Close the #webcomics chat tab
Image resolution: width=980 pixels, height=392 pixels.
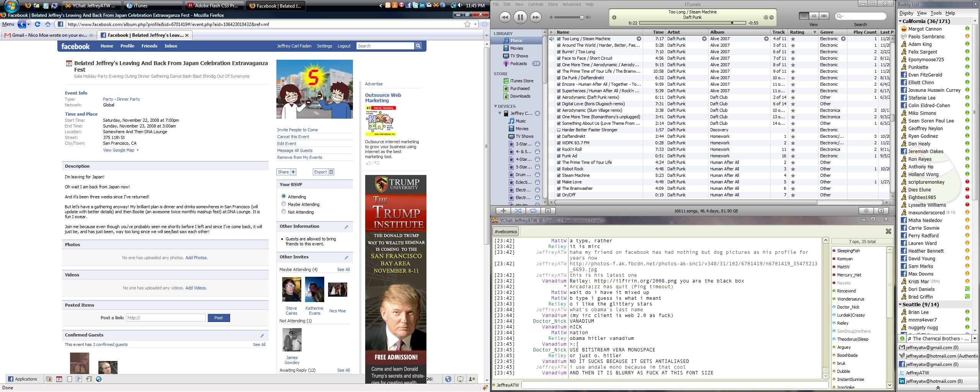[x=889, y=231]
